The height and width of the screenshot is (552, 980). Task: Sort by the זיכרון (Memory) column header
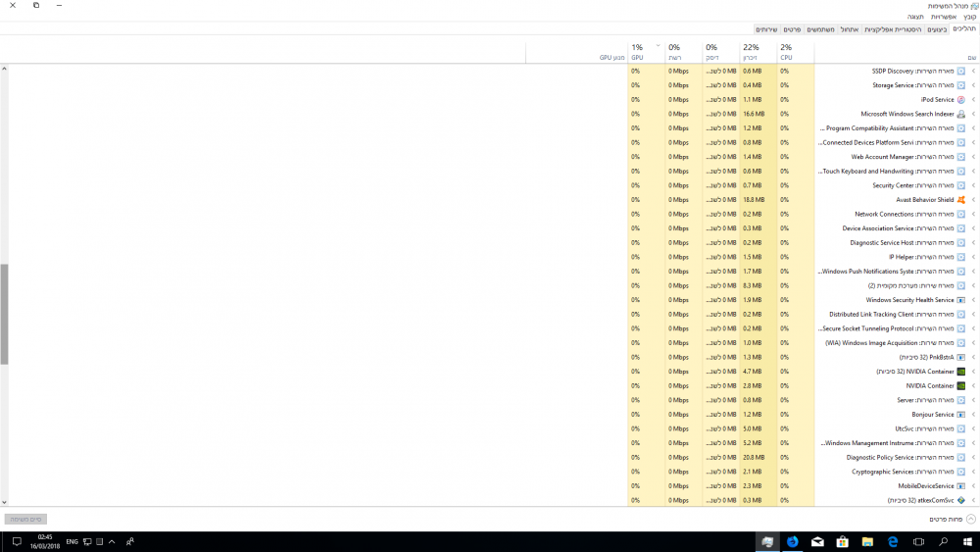tap(759, 52)
